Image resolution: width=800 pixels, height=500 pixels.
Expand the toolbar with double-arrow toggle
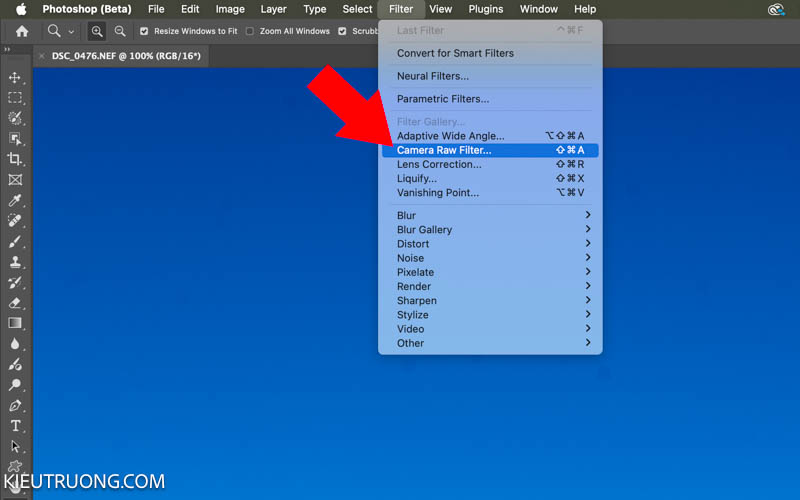[7, 49]
